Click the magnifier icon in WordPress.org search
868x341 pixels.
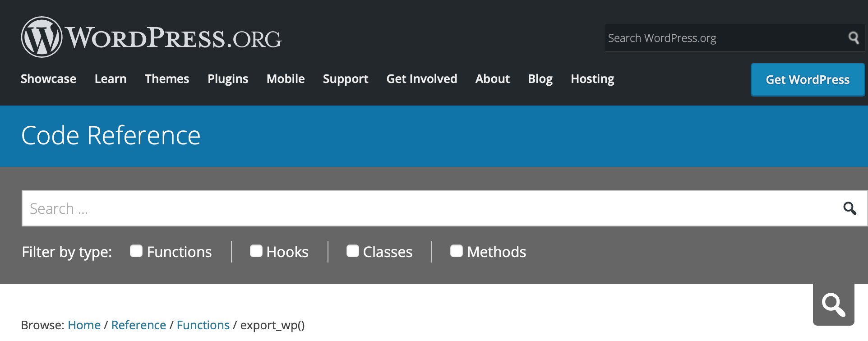coord(854,38)
